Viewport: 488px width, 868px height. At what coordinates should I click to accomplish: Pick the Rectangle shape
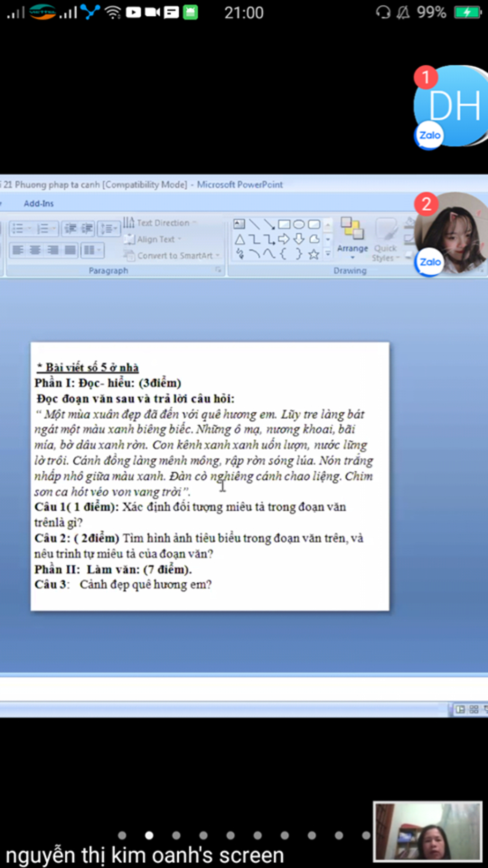click(x=284, y=224)
